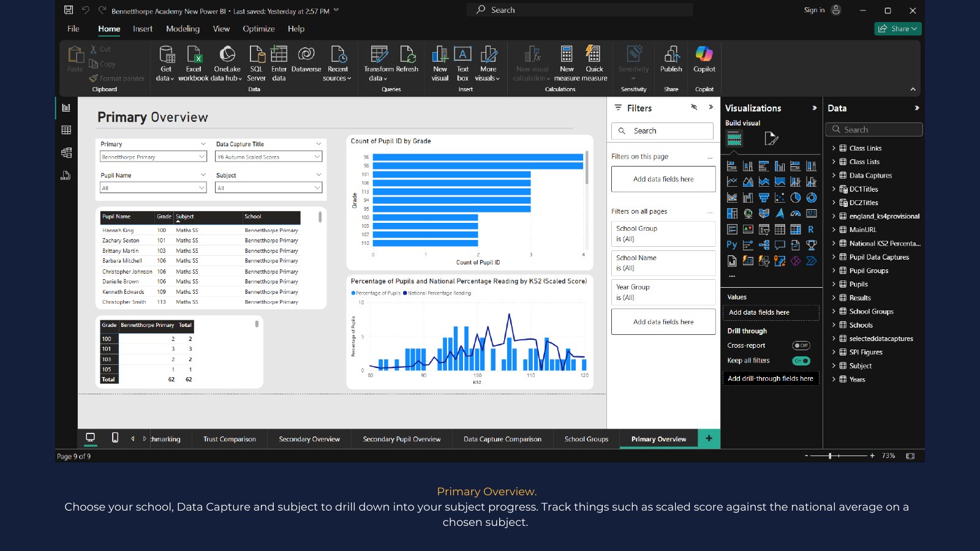The height and width of the screenshot is (551, 980).
Task: Switch to mobile layout icon
Action: (115, 437)
